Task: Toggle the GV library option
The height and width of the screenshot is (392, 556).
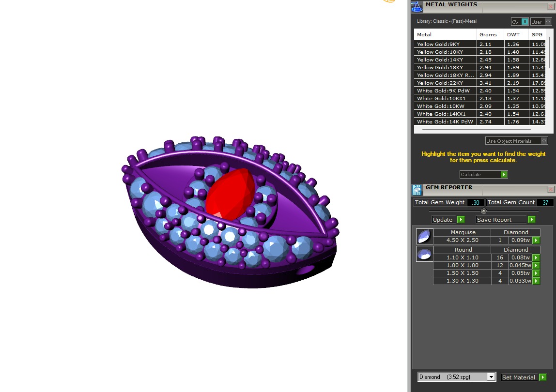Action: [x=520, y=22]
